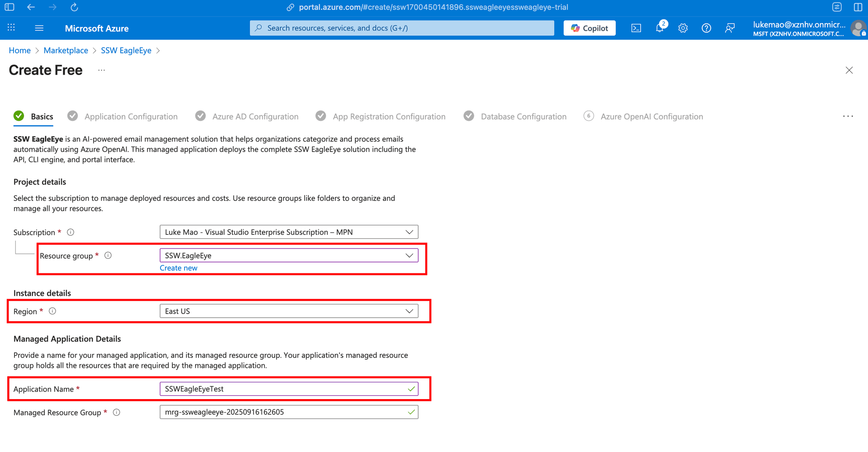The image size is (868, 452).
Task: Focus the Azure search resources box
Action: 401,28
